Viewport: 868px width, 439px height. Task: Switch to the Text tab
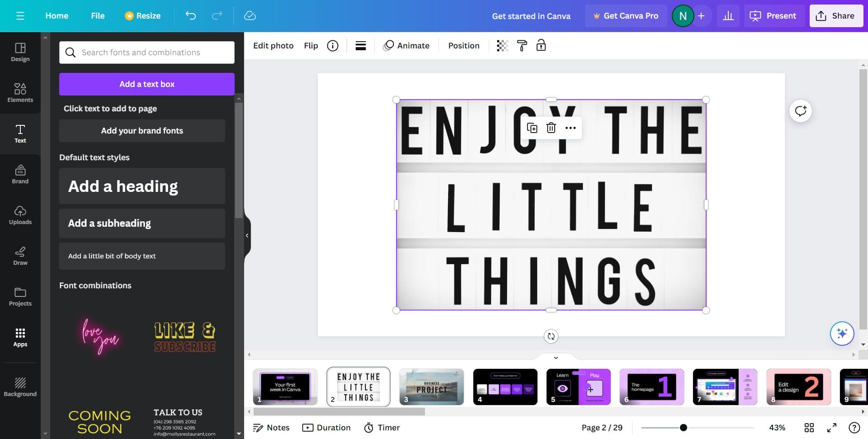point(20,134)
